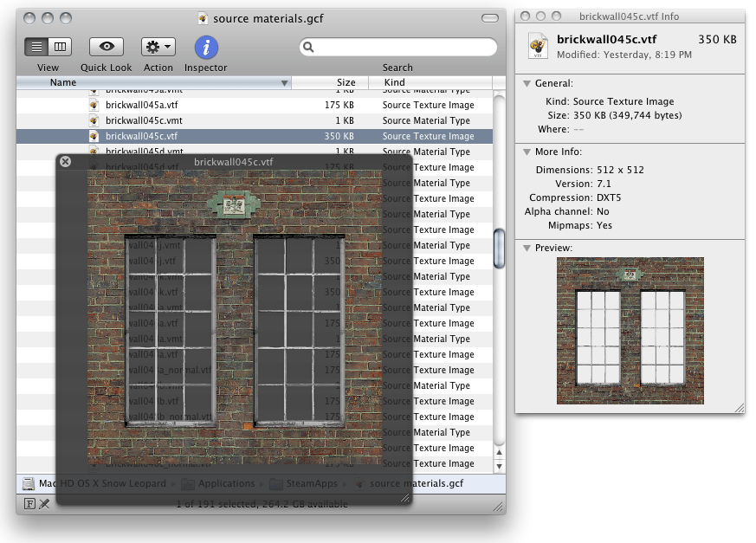Switch to list view mode
Viewport: 756px width, 543px height.
click(x=36, y=47)
